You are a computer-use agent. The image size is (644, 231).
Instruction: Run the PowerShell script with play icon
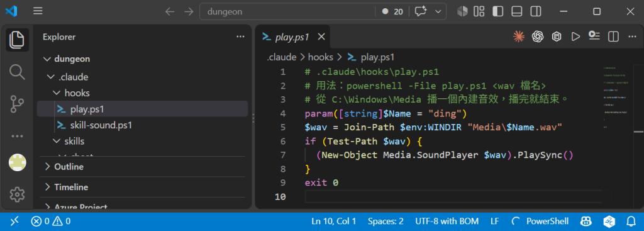(x=575, y=37)
